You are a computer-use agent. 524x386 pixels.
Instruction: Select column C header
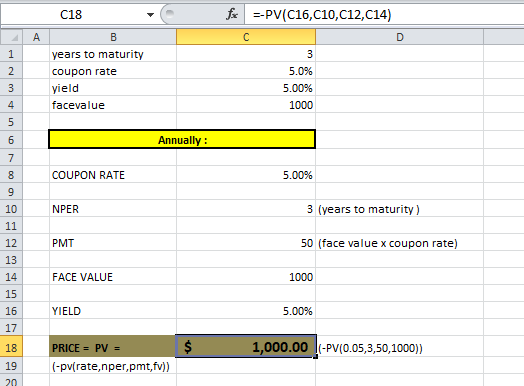[x=246, y=37]
